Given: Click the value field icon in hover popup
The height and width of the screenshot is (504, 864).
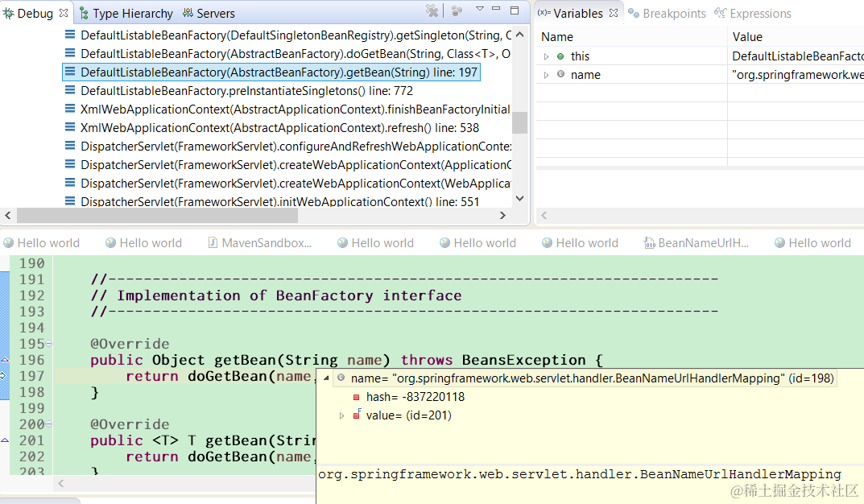Looking at the screenshot, I should [x=357, y=414].
